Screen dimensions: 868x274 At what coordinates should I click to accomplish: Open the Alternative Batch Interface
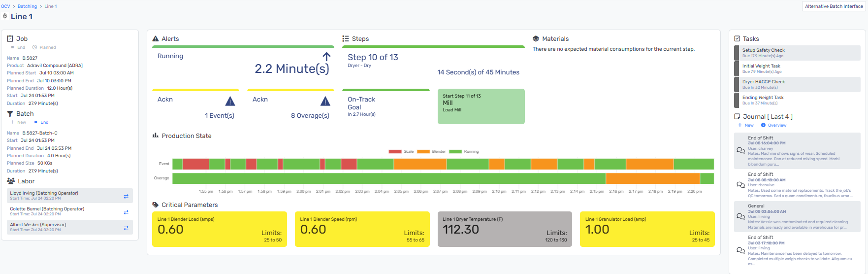[834, 6]
